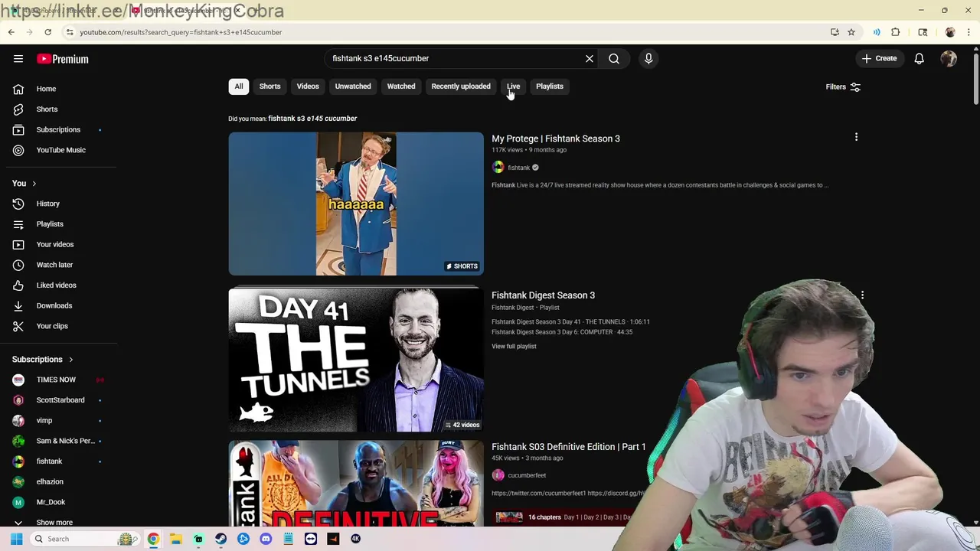Open the search Filters panel
Viewport: 980px width, 551px height.
[843, 86]
